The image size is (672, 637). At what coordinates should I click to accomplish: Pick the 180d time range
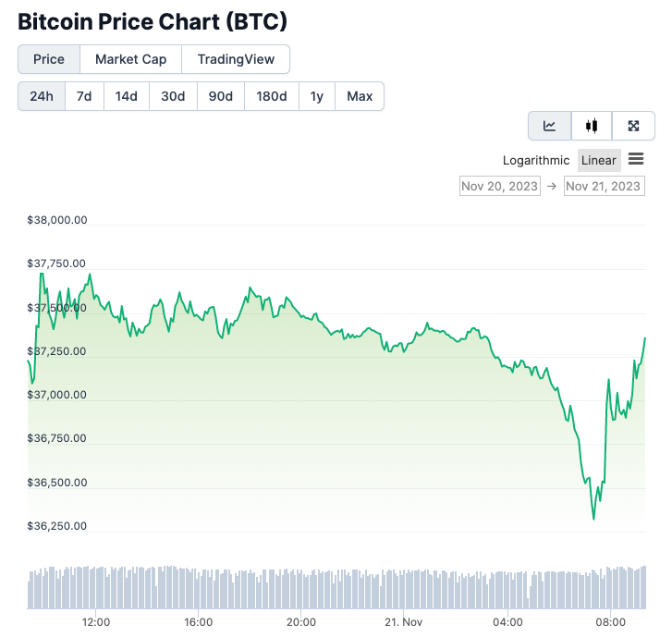tap(271, 96)
